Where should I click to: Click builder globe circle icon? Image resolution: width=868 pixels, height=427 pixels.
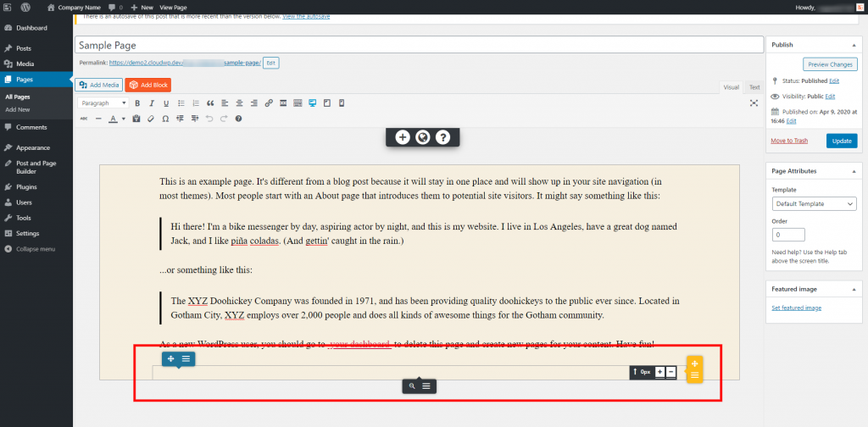(x=422, y=137)
